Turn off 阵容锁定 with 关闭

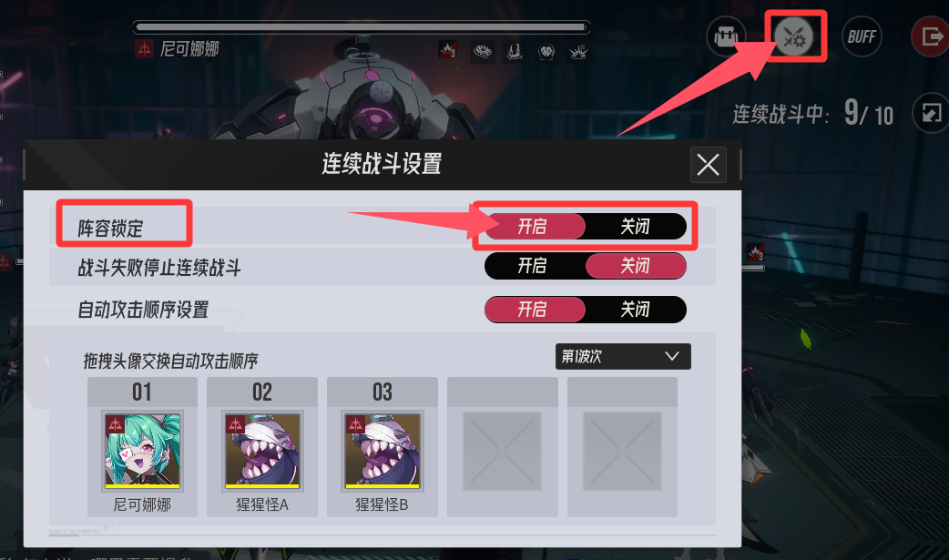(636, 227)
